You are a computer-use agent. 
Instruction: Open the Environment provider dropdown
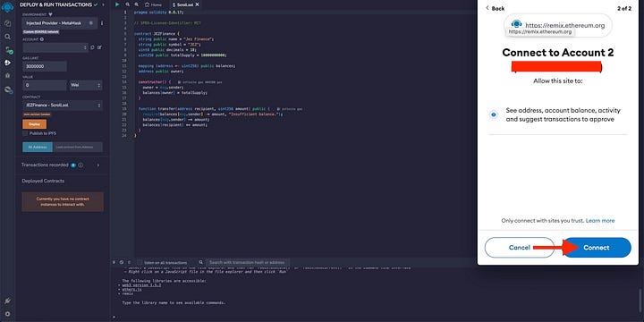coord(60,23)
